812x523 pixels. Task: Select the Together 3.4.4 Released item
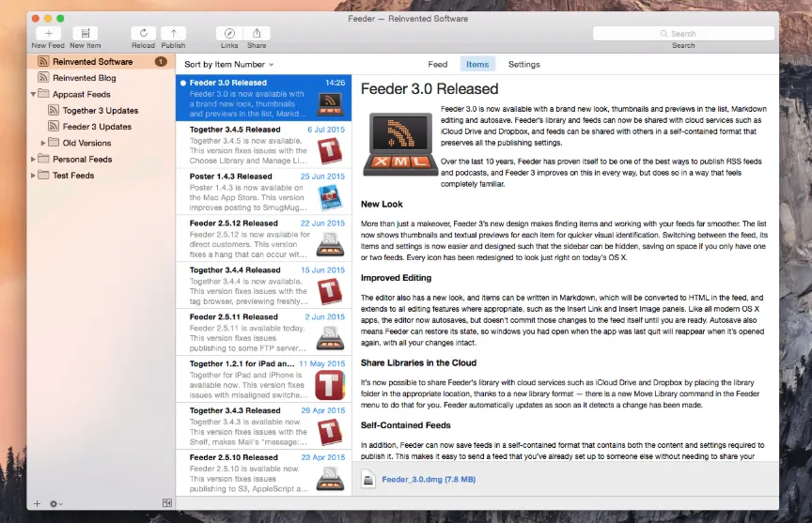coord(263,285)
